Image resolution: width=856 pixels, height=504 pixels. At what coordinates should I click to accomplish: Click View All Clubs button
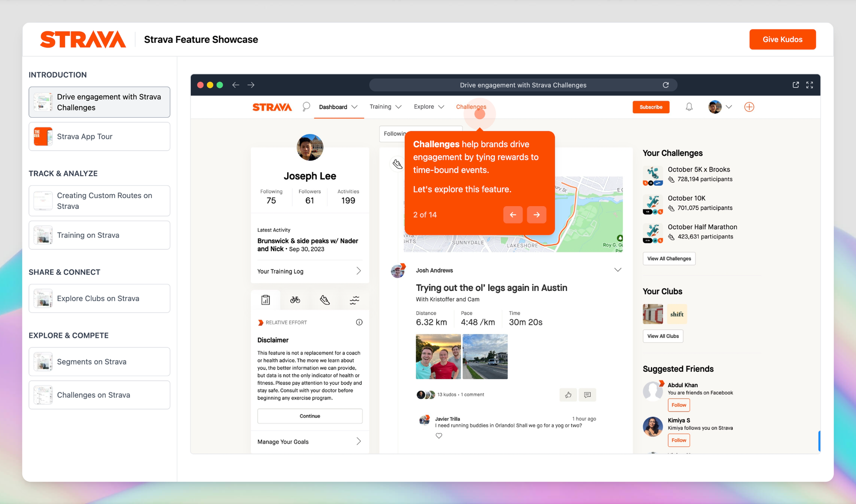tap(663, 336)
